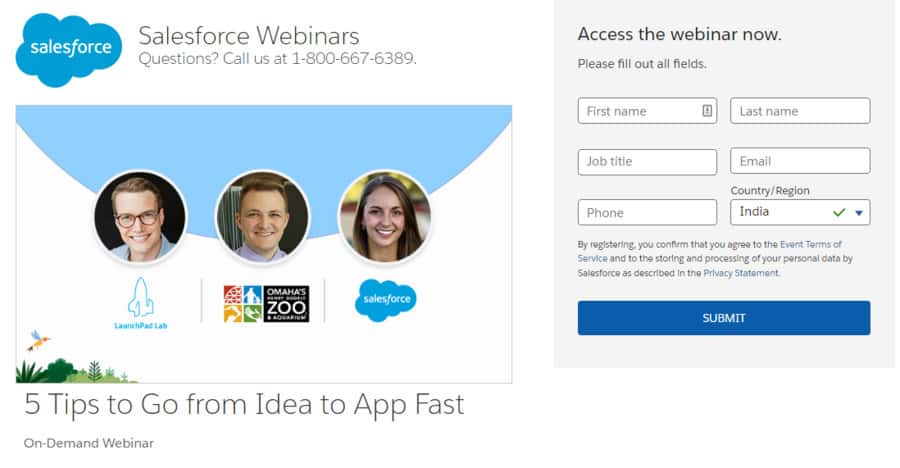The height and width of the screenshot is (468, 900).
Task: Select the Phone input field
Action: coord(647,212)
